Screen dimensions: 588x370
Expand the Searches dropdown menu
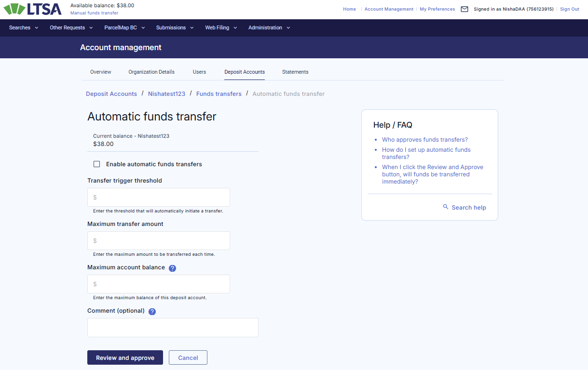[x=24, y=28]
